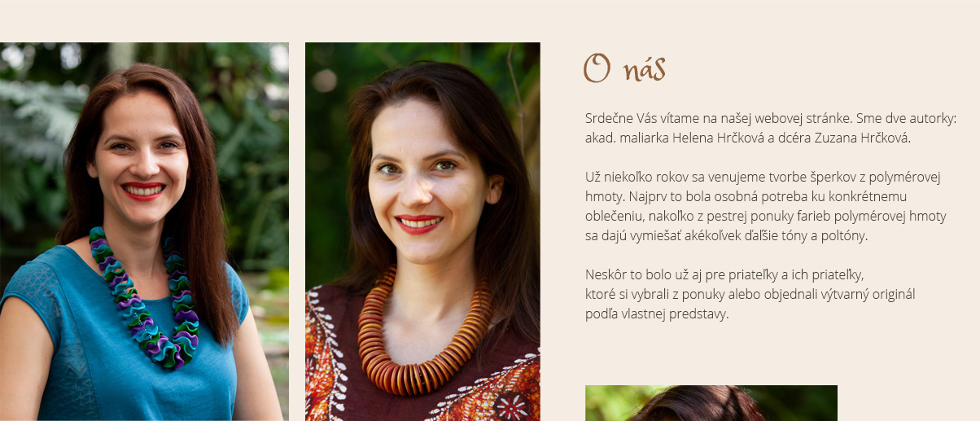980x421 pixels.
Task: Click the teal and purple ruffled necklace
Action: [145, 299]
